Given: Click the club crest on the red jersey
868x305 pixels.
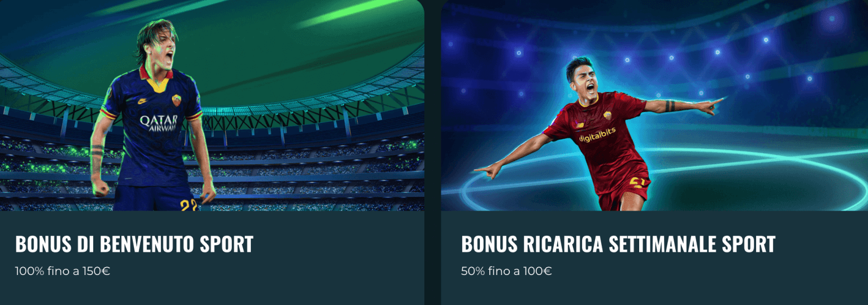Looking at the screenshot, I should click(607, 115).
